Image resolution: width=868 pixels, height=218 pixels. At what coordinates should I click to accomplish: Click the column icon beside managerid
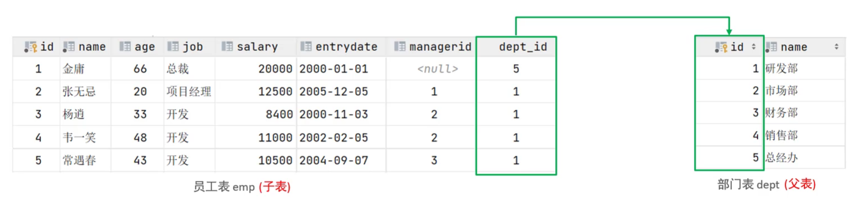400,47
